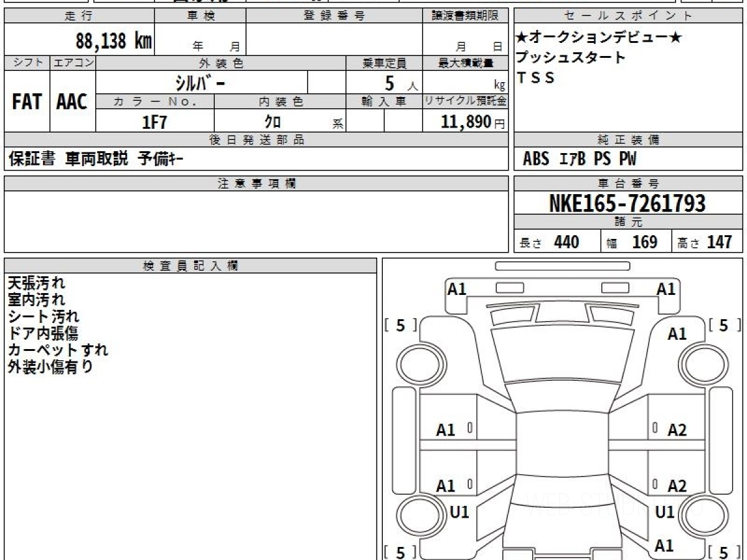This screenshot has width=747, height=560.
Task: Select the 乗車定員 header
Action: (384, 63)
